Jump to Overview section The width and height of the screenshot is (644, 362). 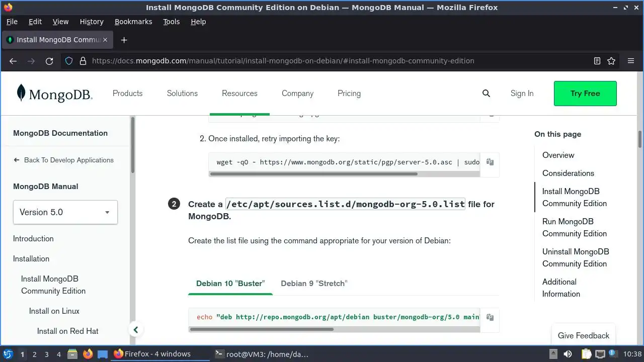[558, 155]
